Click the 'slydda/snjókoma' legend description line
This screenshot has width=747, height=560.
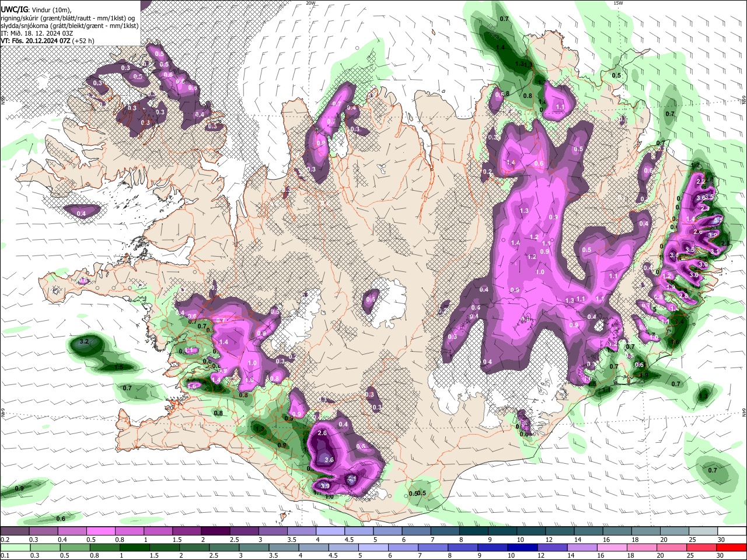[x=69, y=26]
